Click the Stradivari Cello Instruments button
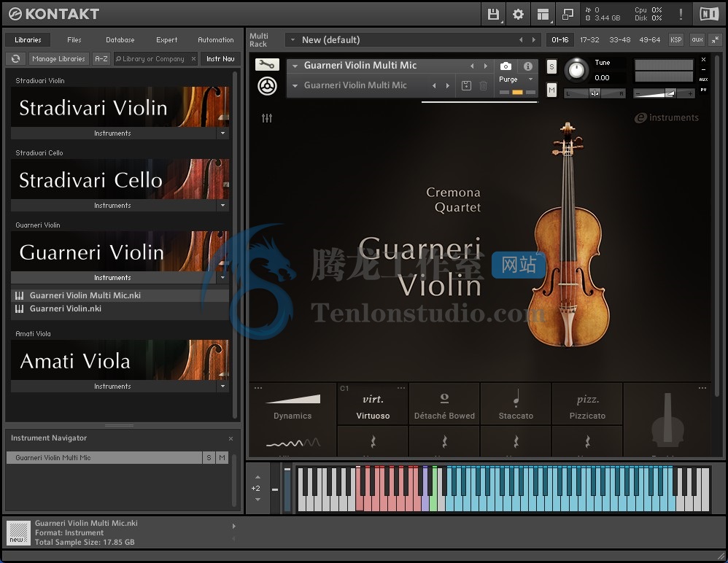 tap(113, 205)
